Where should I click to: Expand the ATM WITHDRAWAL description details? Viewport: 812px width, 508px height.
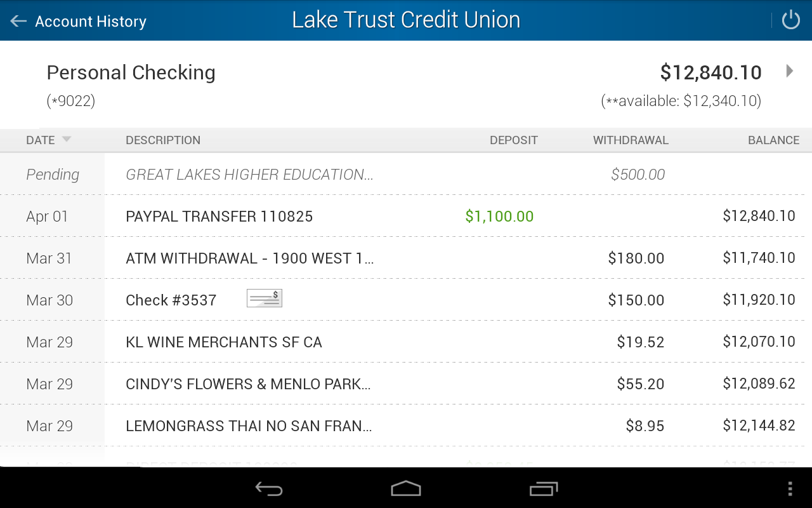[x=249, y=258]
